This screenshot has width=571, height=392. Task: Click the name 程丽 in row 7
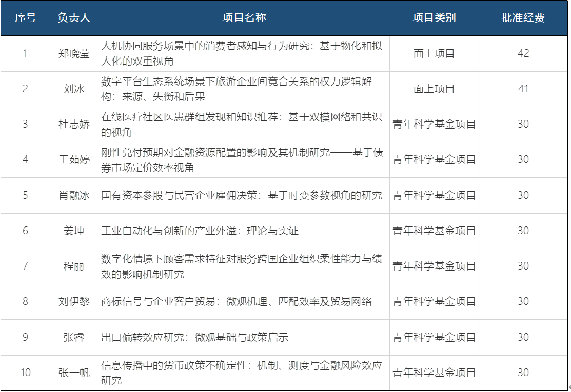[x=74, y=266]
